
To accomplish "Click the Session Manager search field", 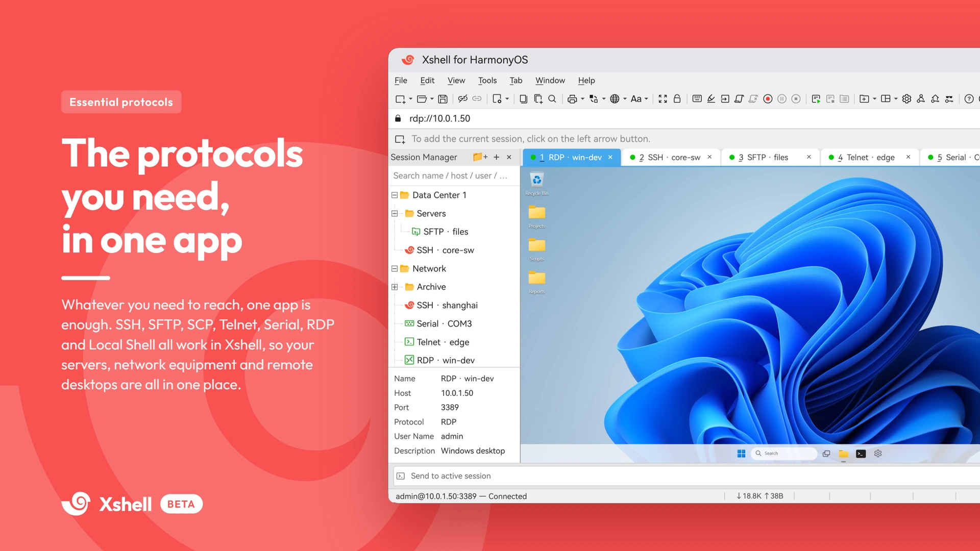I will (453, 176).
